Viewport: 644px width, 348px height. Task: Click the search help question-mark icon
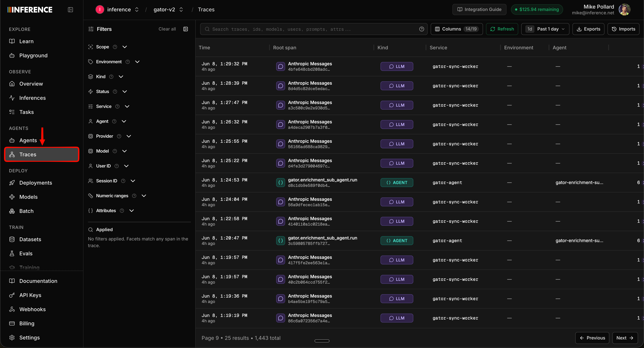[x=422, y=29]
